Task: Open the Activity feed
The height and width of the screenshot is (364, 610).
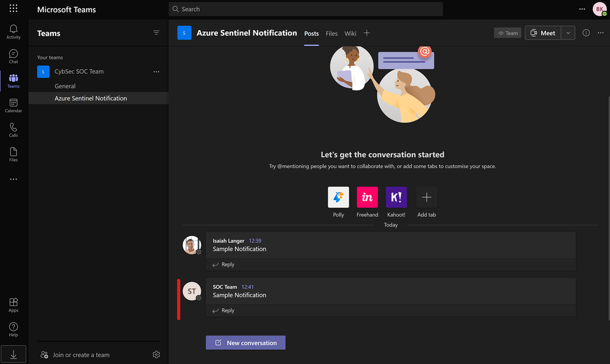Action: 13,32
